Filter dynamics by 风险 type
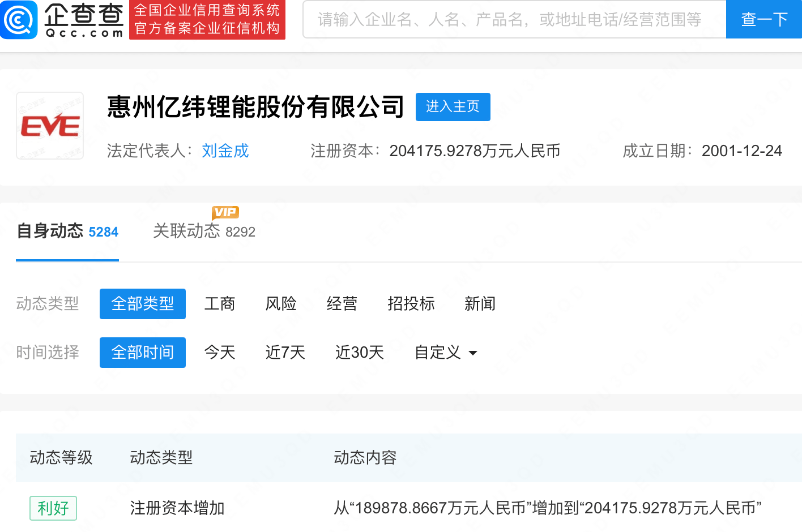 281,304
